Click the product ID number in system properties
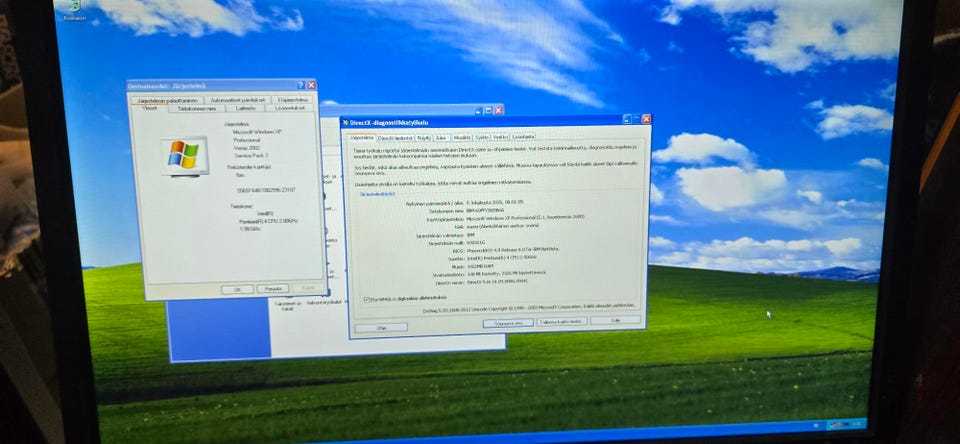960x444 pixels. pos(267,190)
